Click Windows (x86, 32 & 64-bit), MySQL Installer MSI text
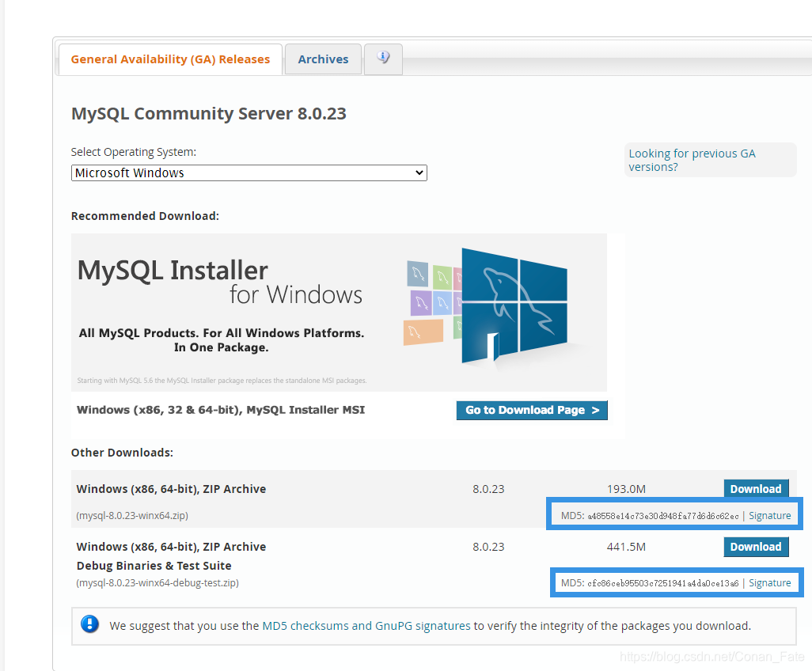Screen dimensions: 812x671 [x=221, y=410]
